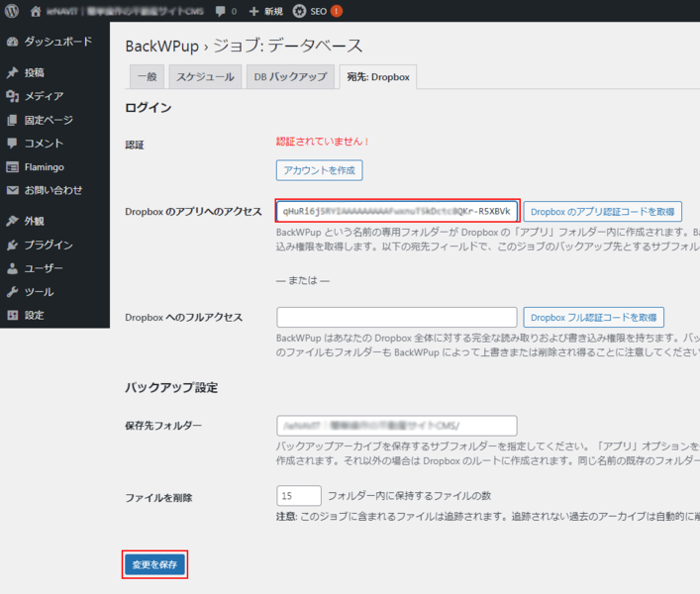Click the 外観 paintbrush icon
Screen dimensions: 700x594
tap(13, 221)
